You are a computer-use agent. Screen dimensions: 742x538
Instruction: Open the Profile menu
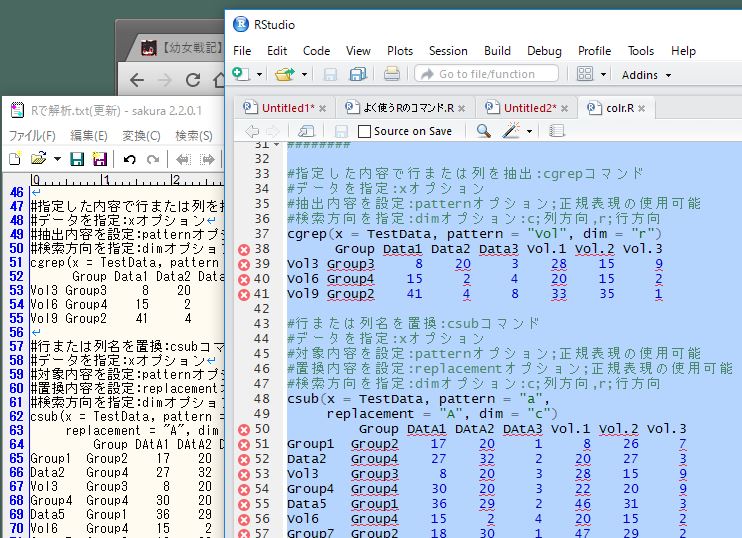(594, 51)
